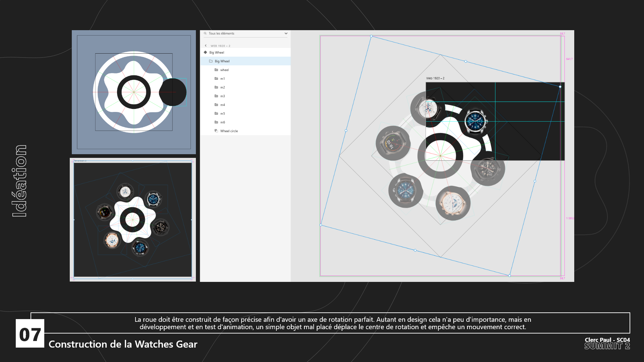Click the 'Tous les éléments' search field

click(x=246, y=34)
